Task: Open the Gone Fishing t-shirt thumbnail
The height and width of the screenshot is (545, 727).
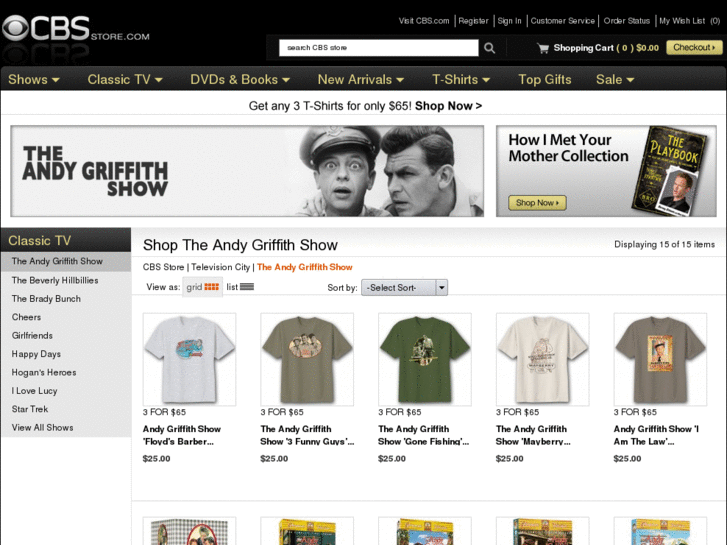Action: [x=425, y=359]
